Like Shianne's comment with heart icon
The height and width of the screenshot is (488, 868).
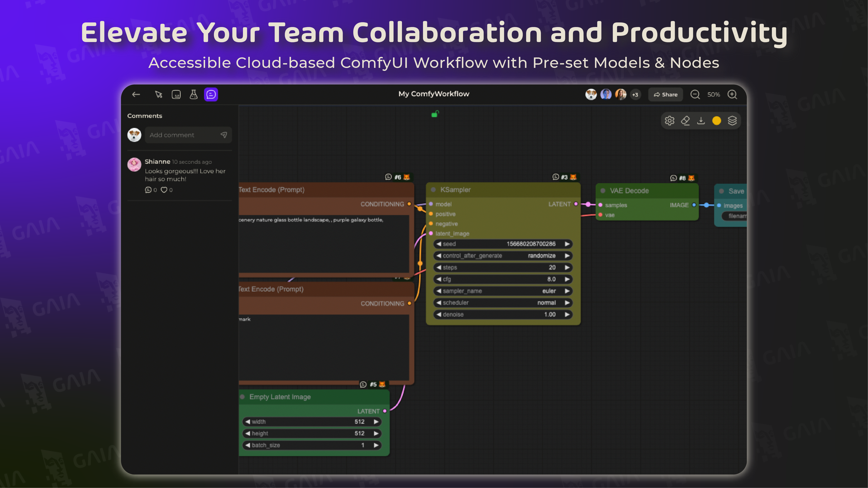point(164,190)
